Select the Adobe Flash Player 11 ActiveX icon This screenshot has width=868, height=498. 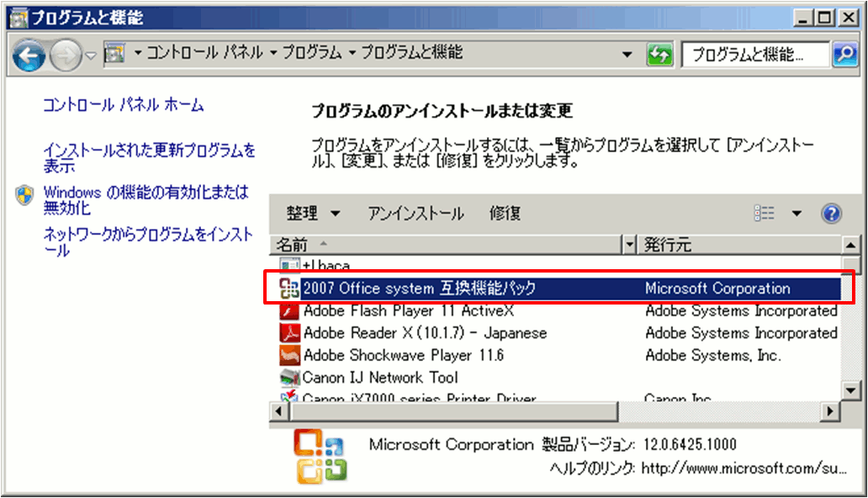coord(289,311)
